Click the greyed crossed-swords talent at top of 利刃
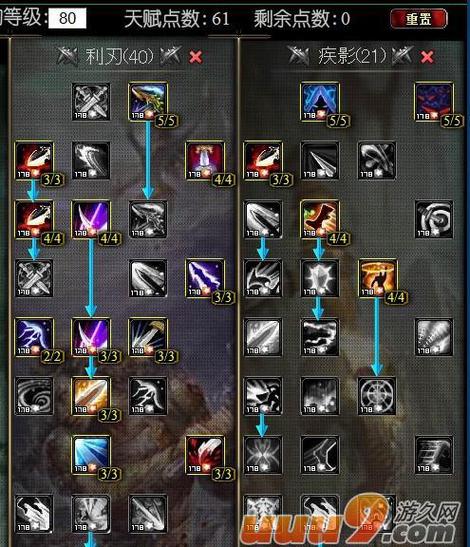This screenshot has height=547, width=470. (x=91, y=102)
